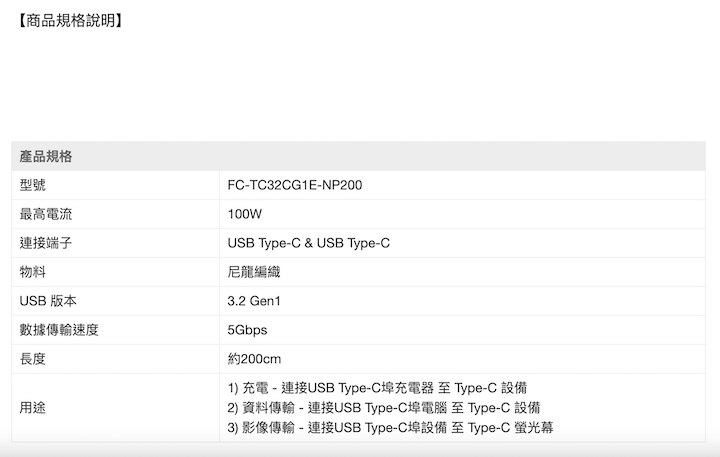Select the 連接端子 label
The image size is (720, 457).
tap(46, 243)
